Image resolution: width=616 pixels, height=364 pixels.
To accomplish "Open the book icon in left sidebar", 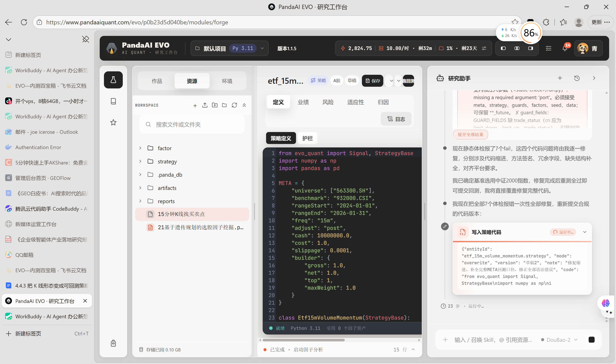I will click(x=113, y=101).
